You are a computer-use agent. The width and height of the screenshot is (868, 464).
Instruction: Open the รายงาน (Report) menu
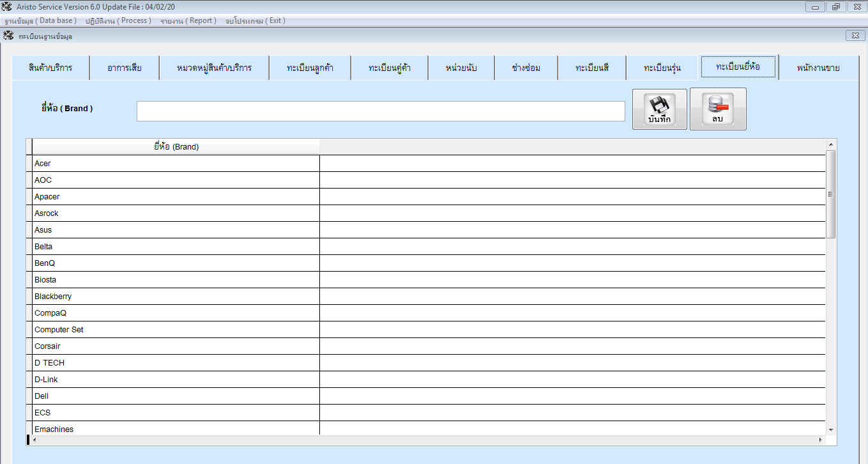[188, 20]
